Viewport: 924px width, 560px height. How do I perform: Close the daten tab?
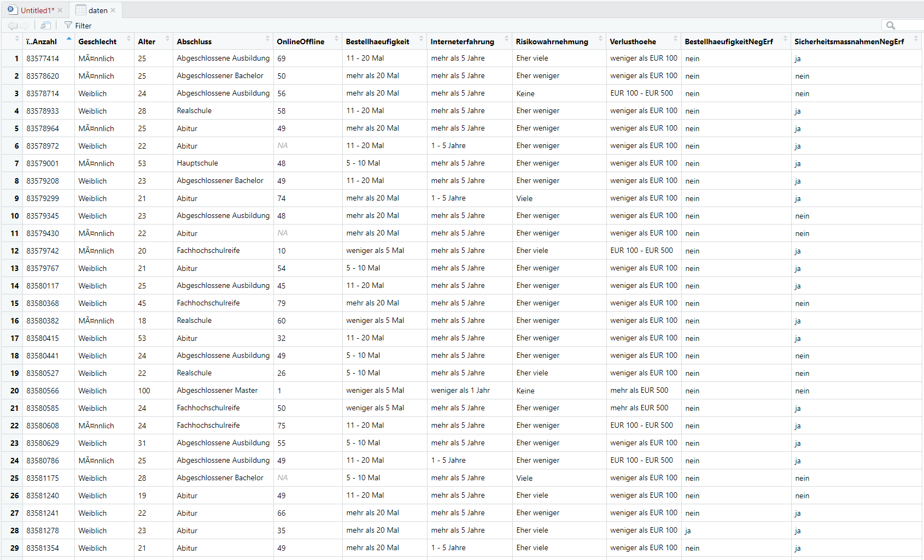113,10
